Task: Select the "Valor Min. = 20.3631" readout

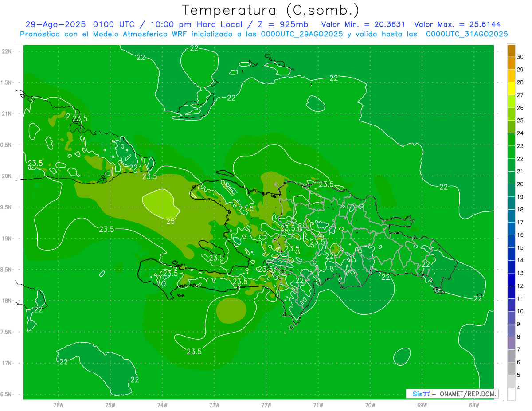Action: pyautogui.click(x=363, y=24)
